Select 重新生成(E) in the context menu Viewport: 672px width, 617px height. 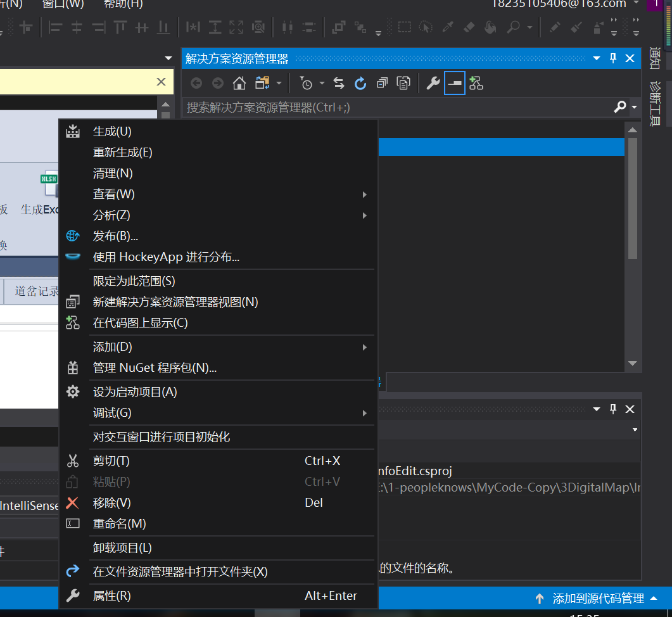219,152
